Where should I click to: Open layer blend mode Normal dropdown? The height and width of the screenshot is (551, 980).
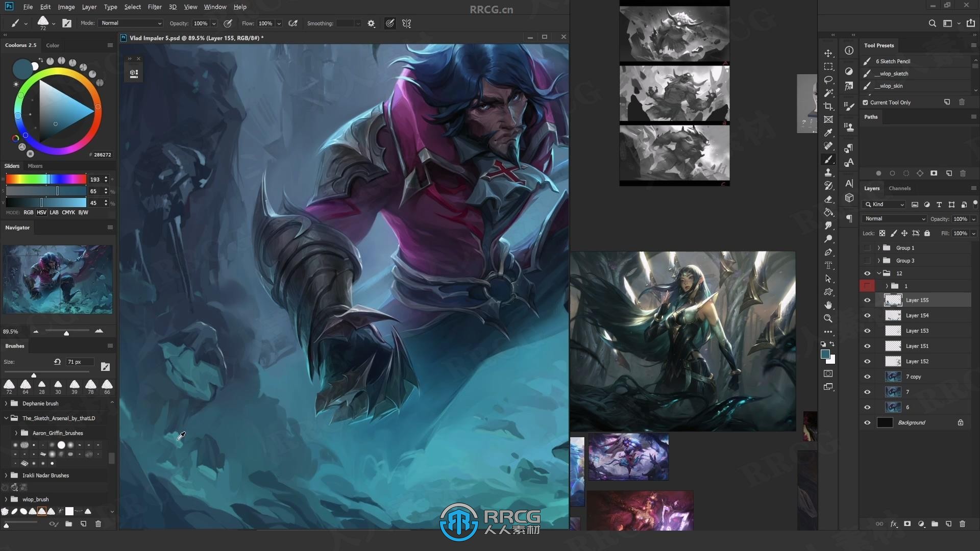895,219
